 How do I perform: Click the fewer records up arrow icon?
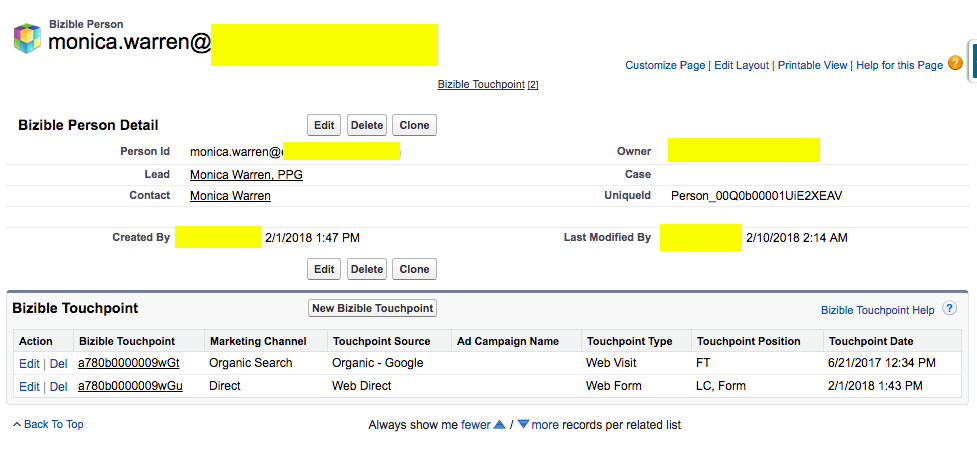coord(500,425)
